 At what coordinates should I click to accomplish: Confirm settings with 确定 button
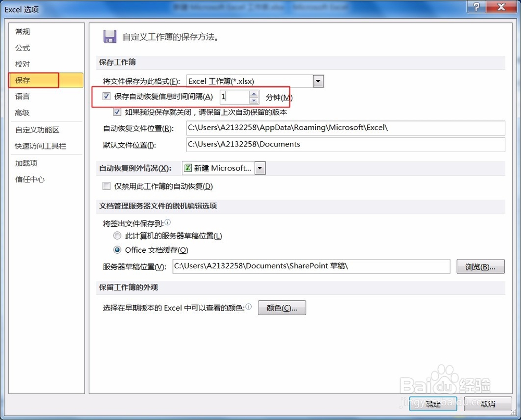point(433,404)
